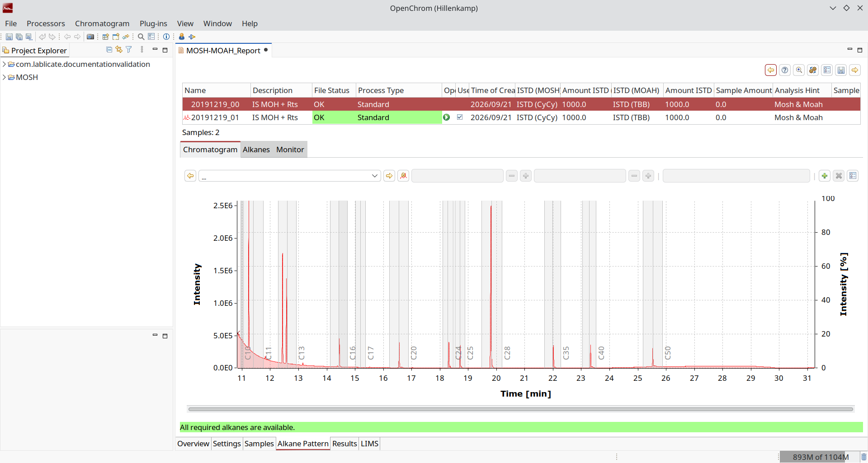868x463 pixels.
Task: Open the chromatogram selection combo box
Action: click(289, 176)
